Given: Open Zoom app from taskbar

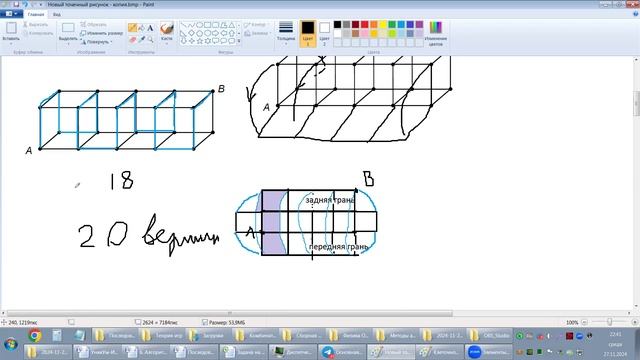Looking at the screenshot, I should (x=489, y=351).
